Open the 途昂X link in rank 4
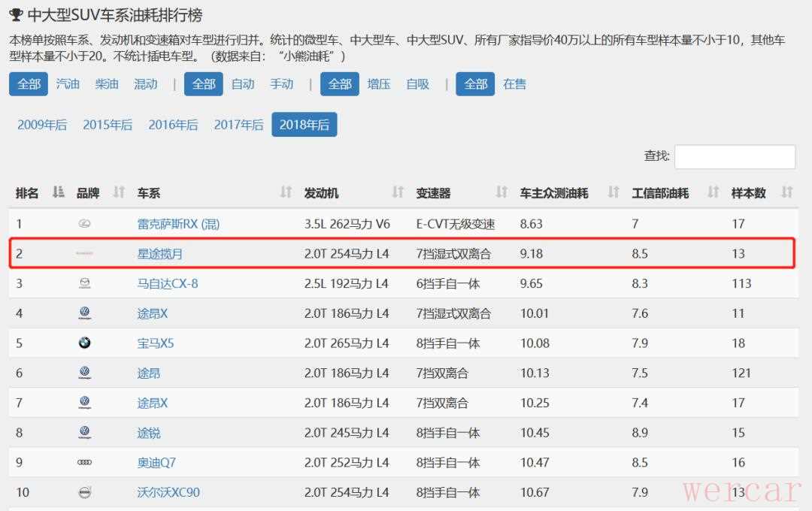The height and width of the screenshot is (511, 812). (152, 314)
